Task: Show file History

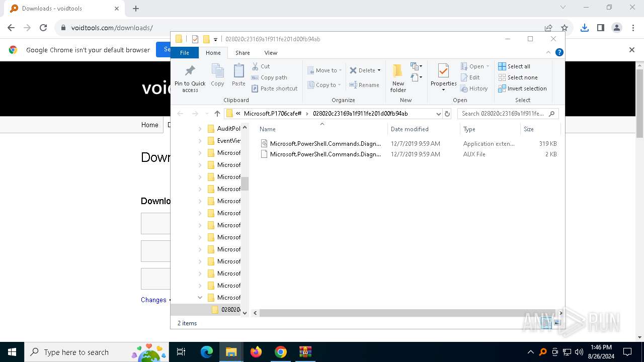Action: [474, 88]
